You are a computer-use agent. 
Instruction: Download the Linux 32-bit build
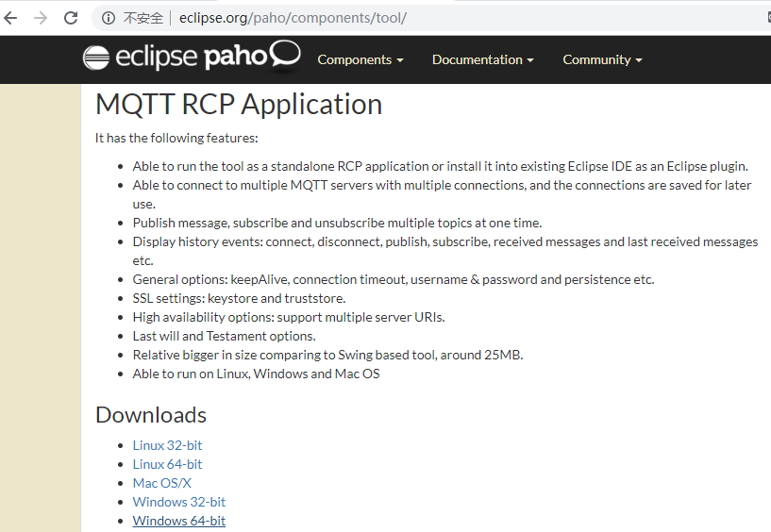(x=167, y=445)
